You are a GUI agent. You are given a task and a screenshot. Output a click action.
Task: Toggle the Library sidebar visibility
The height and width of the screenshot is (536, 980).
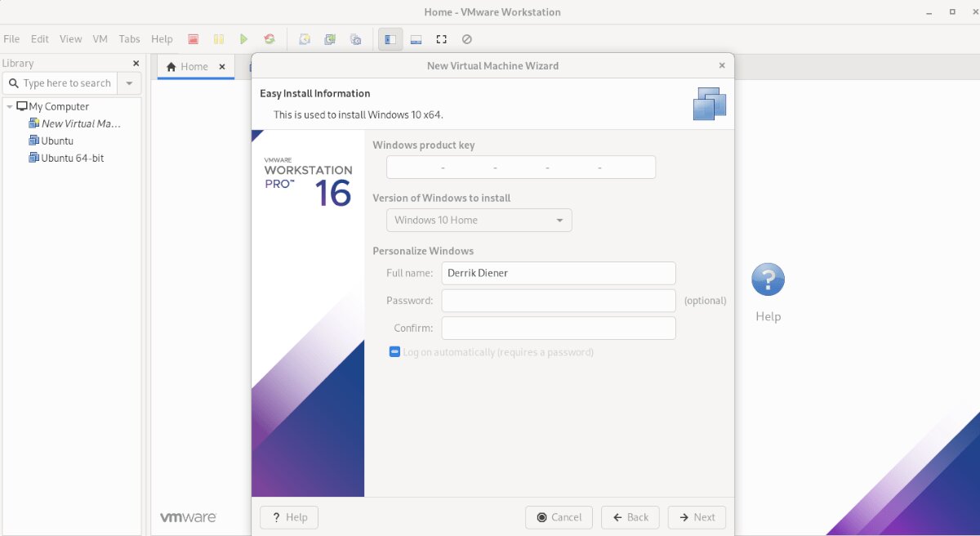[x=390, y=38]
